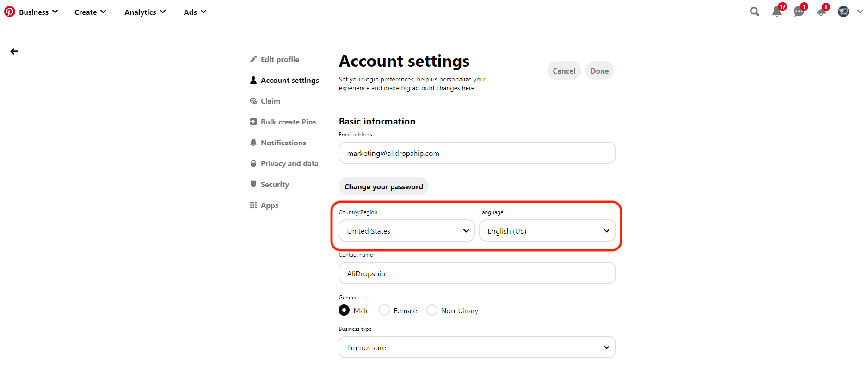Click the megaphone updates icon

[x=821, y=12]
